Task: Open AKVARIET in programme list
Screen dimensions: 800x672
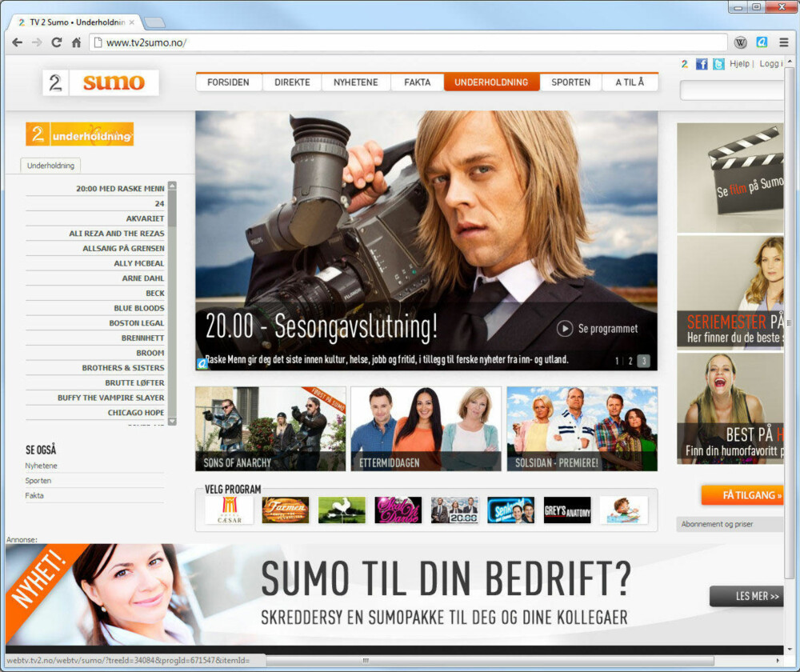Action: [x=146, y=218]
